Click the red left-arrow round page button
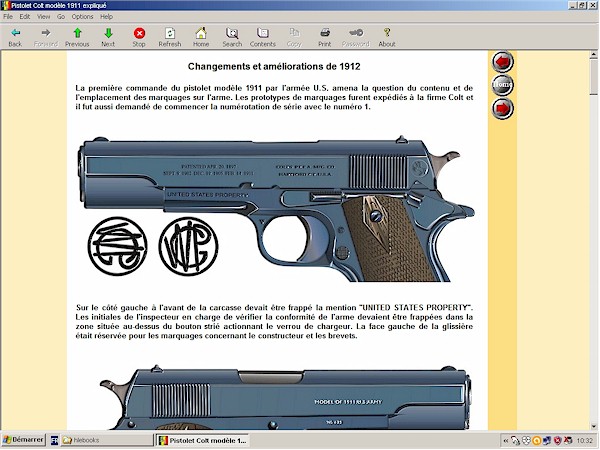600x450 pixels. (502, 62)
